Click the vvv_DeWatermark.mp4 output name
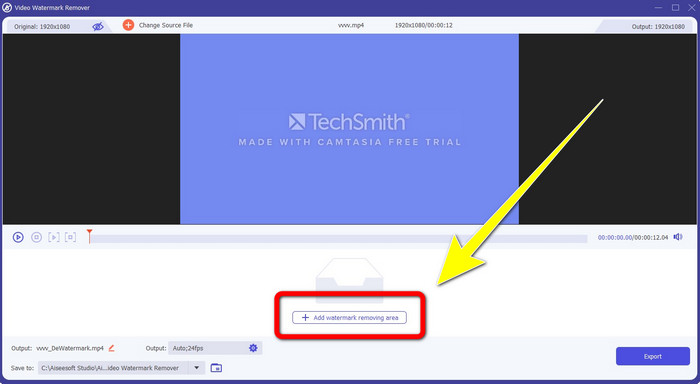 pyautogui.click(x=70, y=348)
